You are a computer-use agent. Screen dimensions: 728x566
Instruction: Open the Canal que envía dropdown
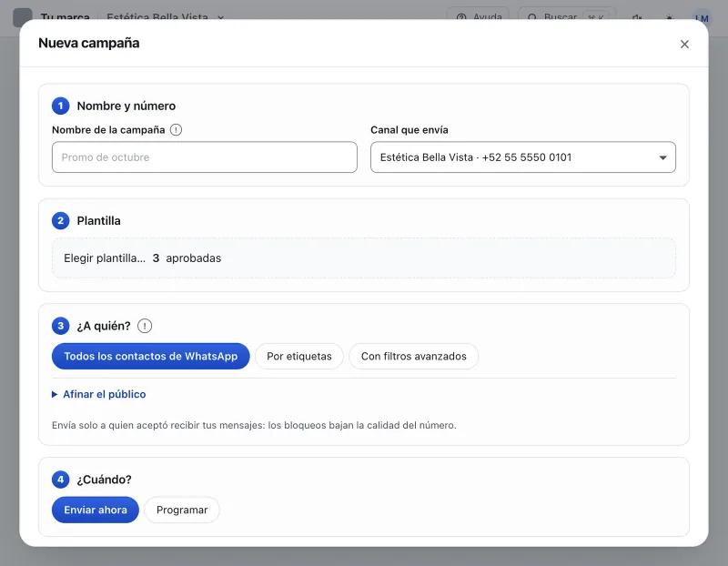pos(522,157)
